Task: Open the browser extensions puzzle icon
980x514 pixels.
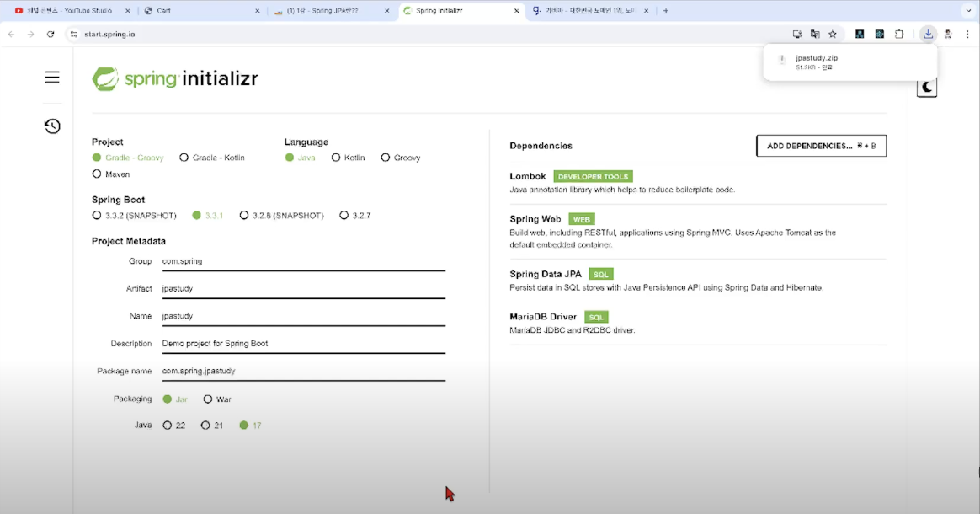Action: click(x=899, y=35)
